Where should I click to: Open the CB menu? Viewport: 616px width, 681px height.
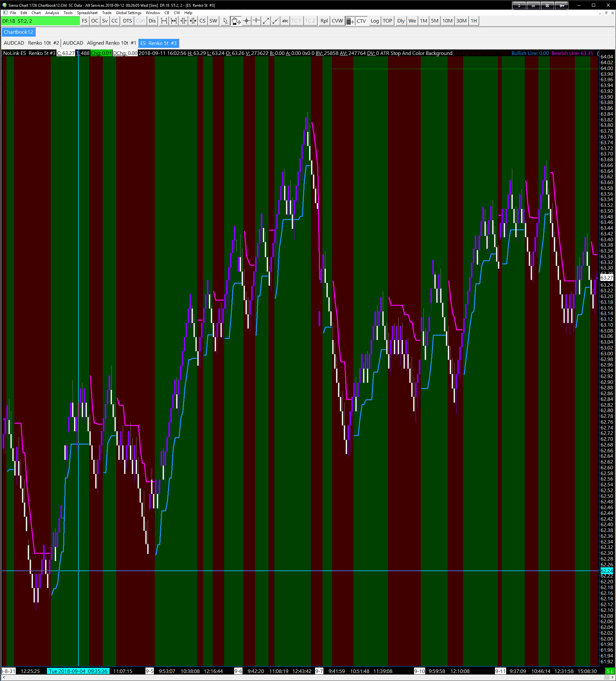[167, 13]
